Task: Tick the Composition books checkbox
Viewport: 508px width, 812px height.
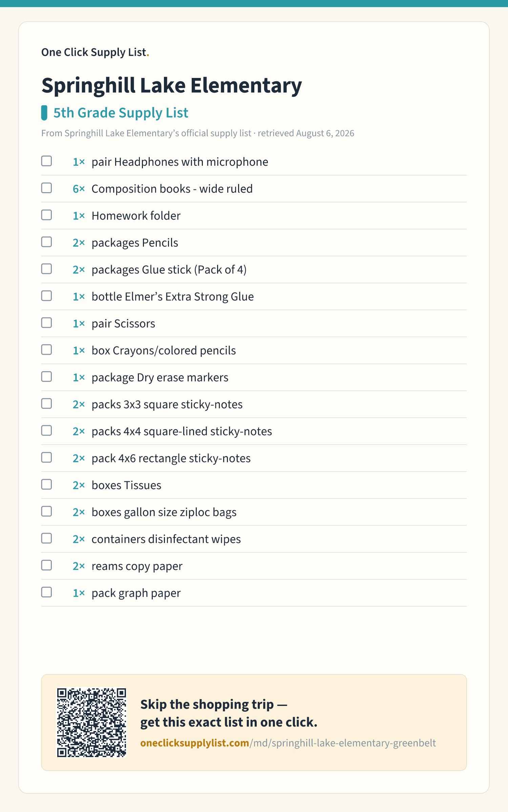Action: tap(46, 188)
